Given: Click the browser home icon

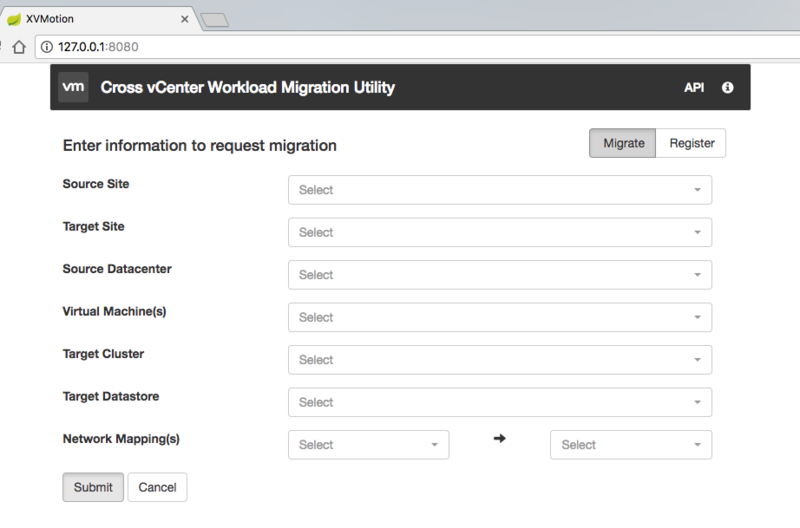Looking at the screenshot, I should [x=19, y=47].
